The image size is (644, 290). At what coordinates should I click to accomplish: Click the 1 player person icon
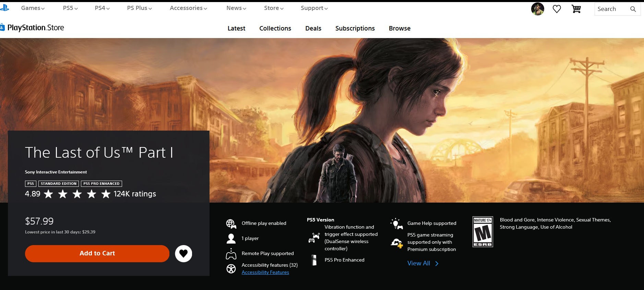pyautogui.click(x=231, y=239)
